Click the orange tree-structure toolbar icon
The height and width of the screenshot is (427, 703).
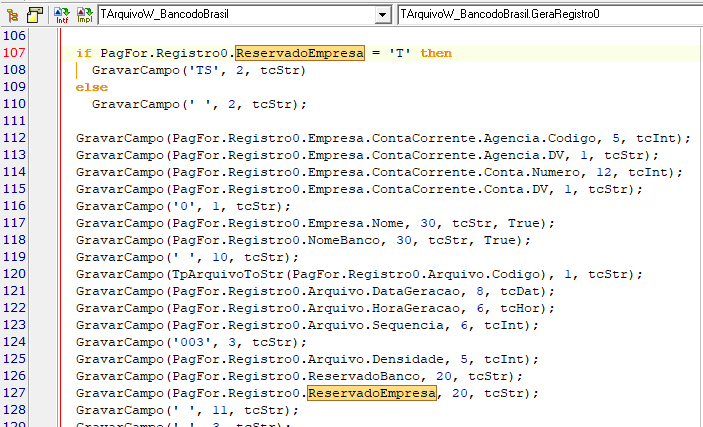pyautogui.click(x=13, y=16)
